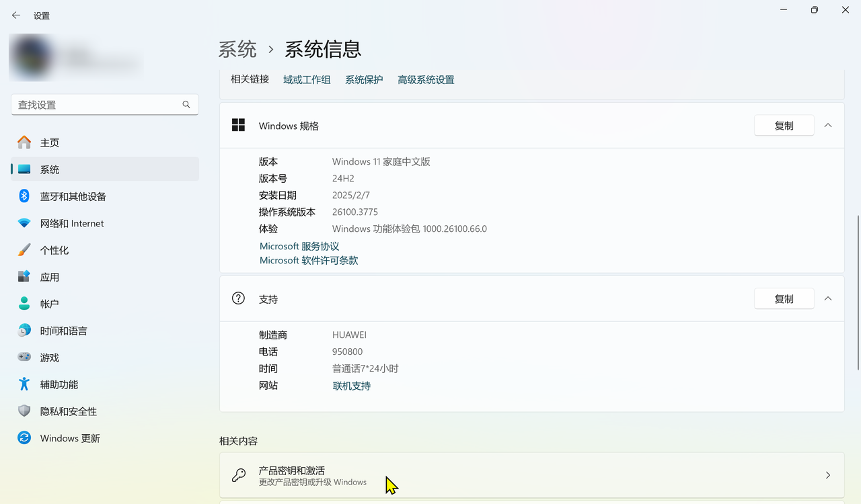The width and height of the screenshot is (861, 504).
Task: Go back with the top-left arrow
Action: 16,15
